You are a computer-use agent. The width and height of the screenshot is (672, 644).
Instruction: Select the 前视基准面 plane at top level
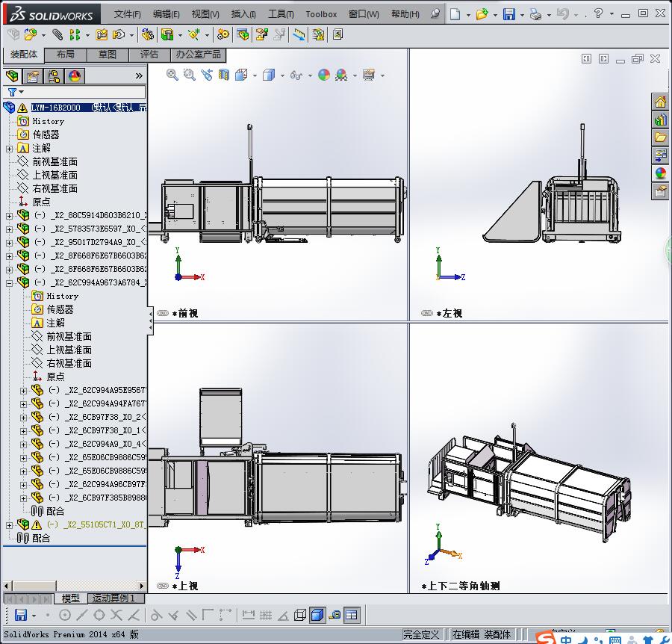pyautogui.click(x=55, y=161)
